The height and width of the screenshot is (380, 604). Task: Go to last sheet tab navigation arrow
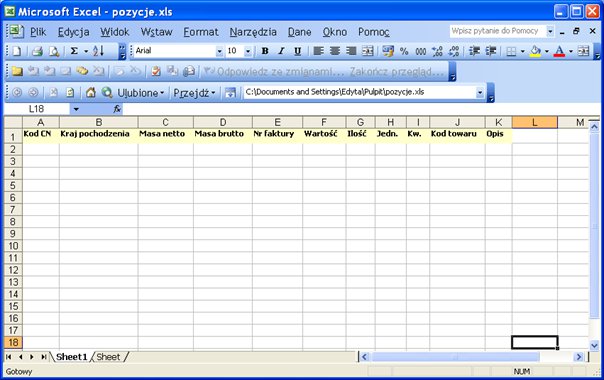[x=44, y=357]
